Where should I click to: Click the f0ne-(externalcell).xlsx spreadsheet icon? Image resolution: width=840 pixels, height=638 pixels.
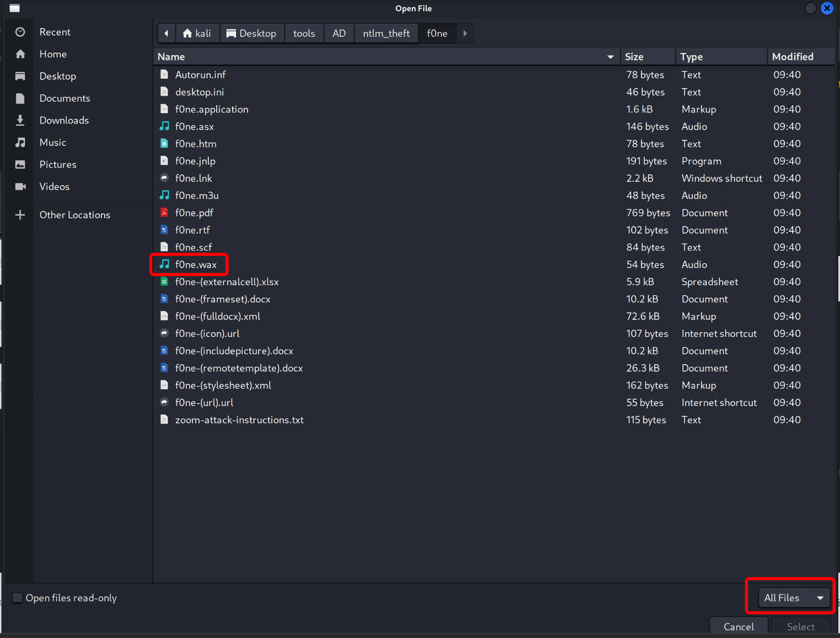[164, 282]
